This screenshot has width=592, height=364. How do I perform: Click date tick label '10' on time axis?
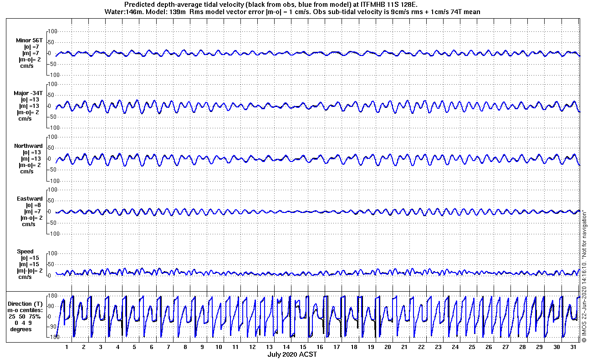click(x=219, y=347)
